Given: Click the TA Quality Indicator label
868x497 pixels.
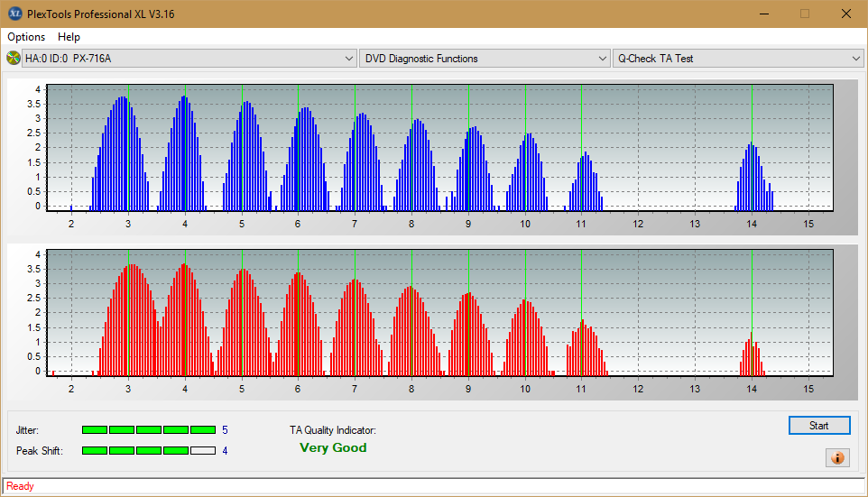Looking at the screenshot, I should (x=333, y=430).
